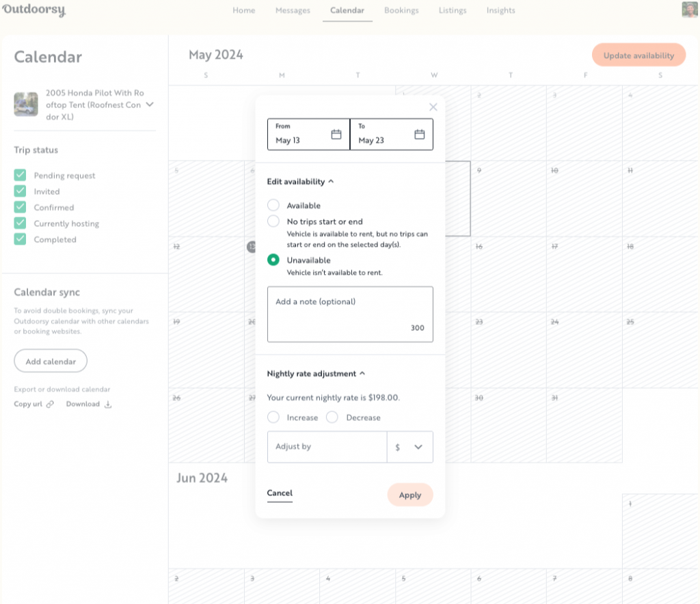Screen dimensions: 700x604
Task: Toggle the Invited checkbox
Action: (20, 191)
